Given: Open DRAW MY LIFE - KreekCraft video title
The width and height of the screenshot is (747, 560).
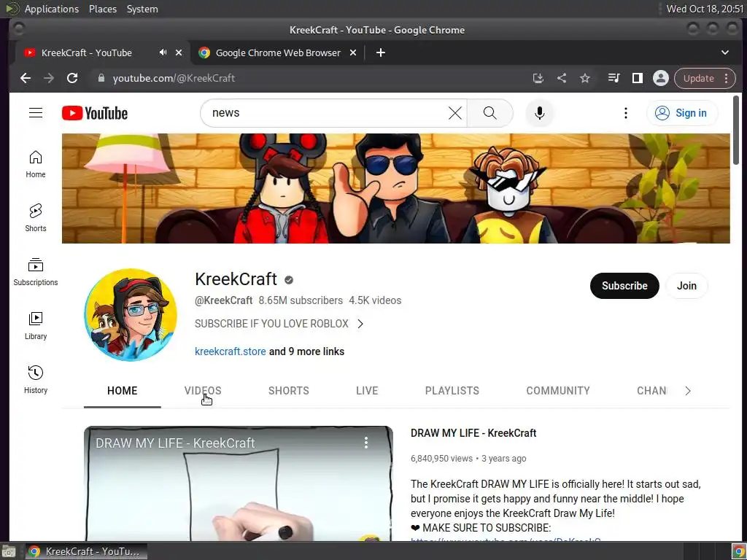Looking at the screenshot, I should [x=473, y=433].
